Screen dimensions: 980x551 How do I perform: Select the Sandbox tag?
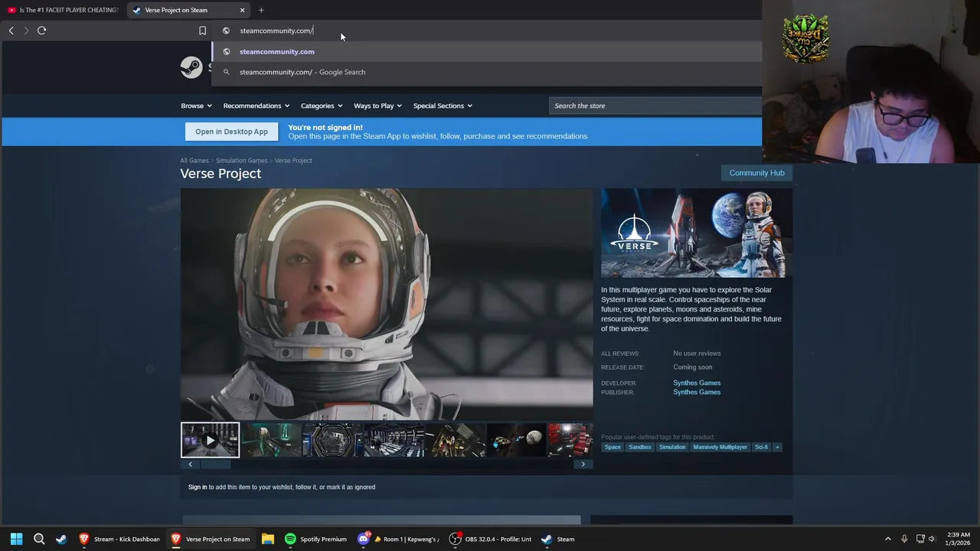pos(639,447)
